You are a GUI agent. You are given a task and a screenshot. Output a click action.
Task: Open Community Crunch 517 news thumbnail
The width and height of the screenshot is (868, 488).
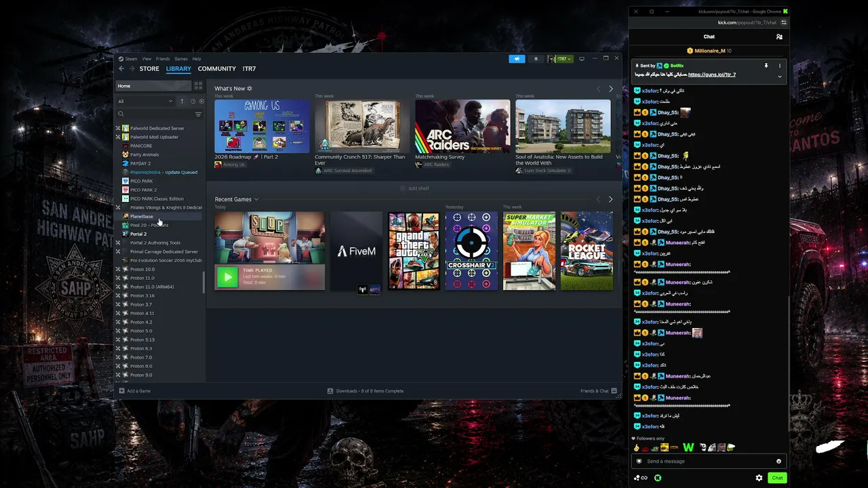coord(362,127)
